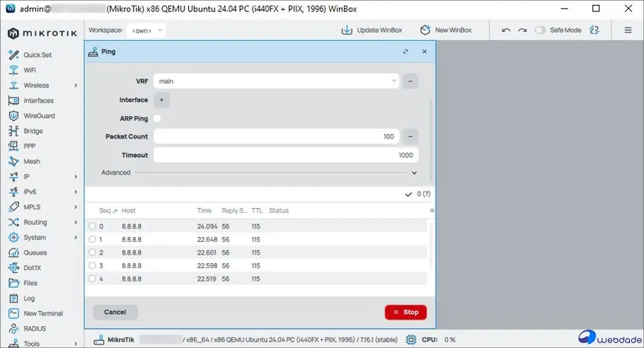Maximize the Ping panel with expand icon

pyautogui.click(x=406, y=52)
